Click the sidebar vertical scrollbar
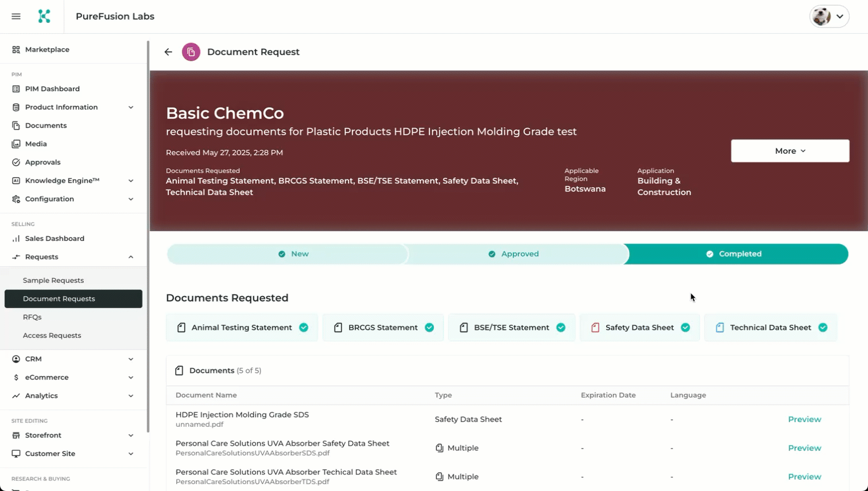The image size is (868, 491). (x=148, y=235)
